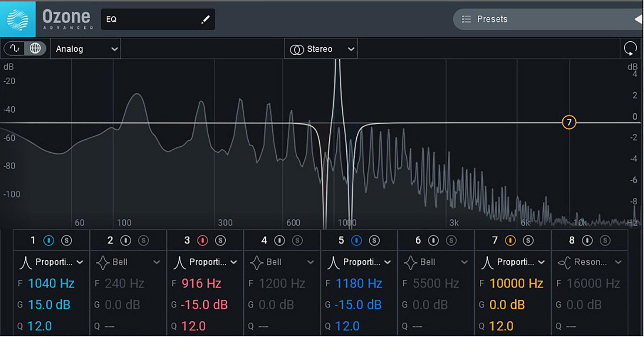Click the reset circular arrow icon
The image size is (644, 337).
pos(631,48)
